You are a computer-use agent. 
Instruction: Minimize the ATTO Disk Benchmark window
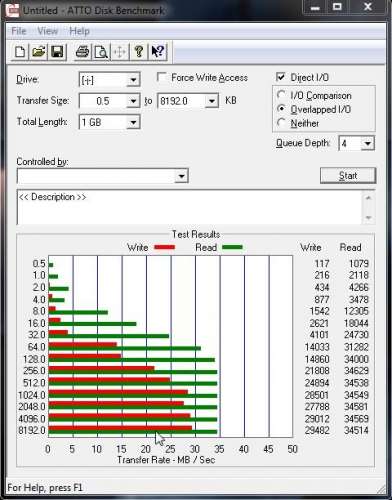click(315, 7)
